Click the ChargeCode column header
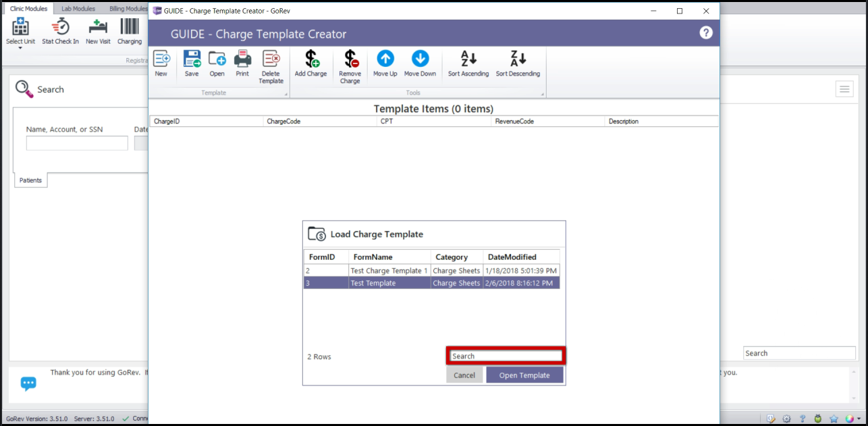This screenshot has height=426, width=868. tap(320, 122)
